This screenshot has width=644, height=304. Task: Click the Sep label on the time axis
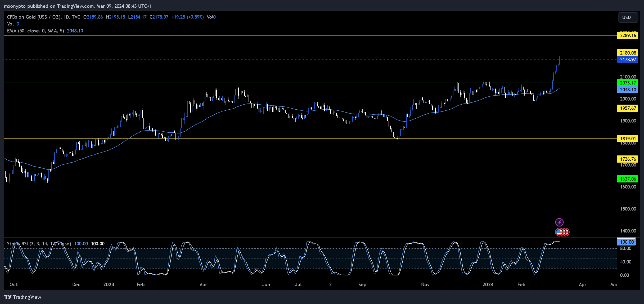pos(362,285)
